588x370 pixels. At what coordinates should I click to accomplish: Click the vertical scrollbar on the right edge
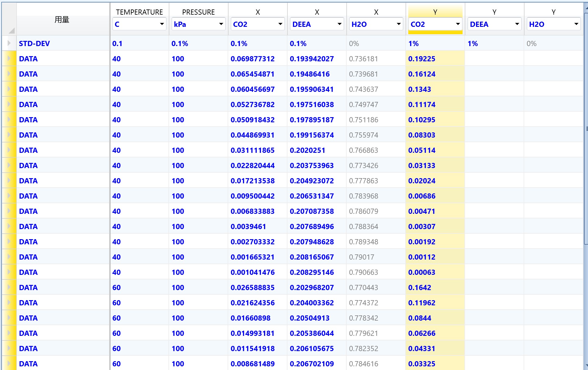click(x=586, y=128)
